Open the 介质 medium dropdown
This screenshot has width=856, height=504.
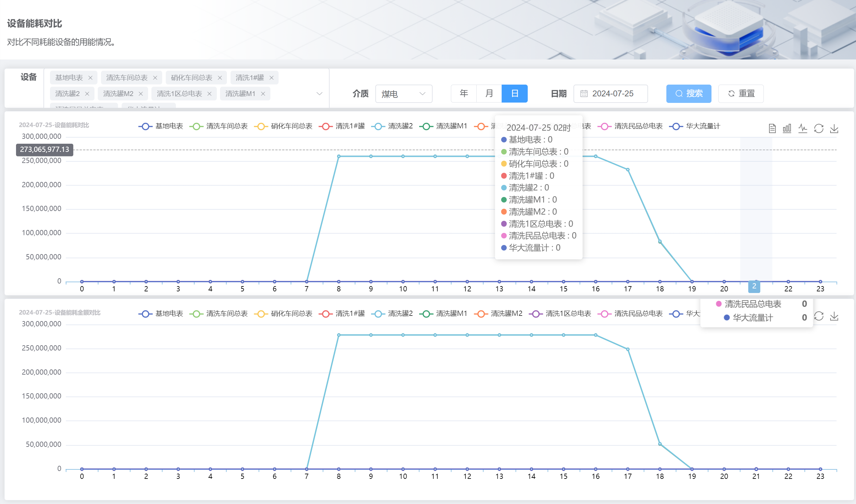coord(403,94)
